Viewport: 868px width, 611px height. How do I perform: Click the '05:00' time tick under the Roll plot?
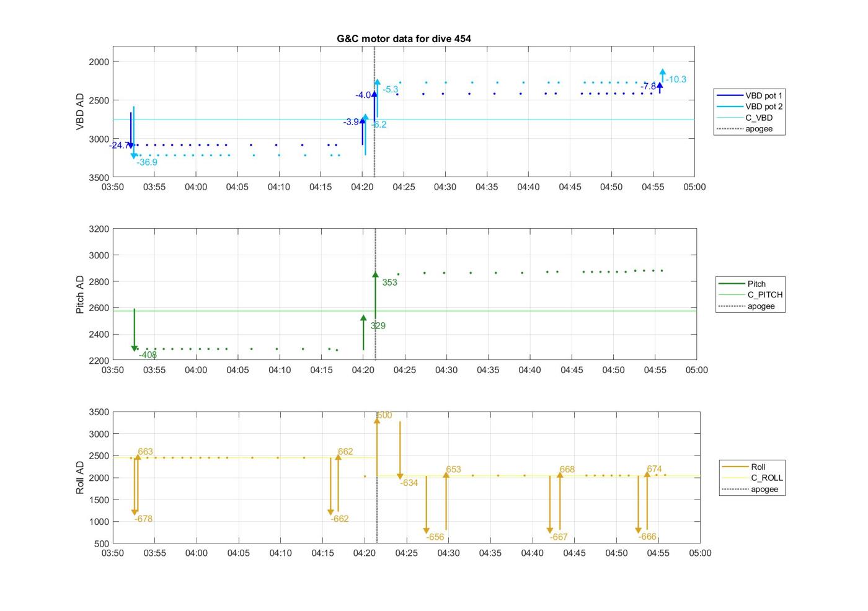700,553
